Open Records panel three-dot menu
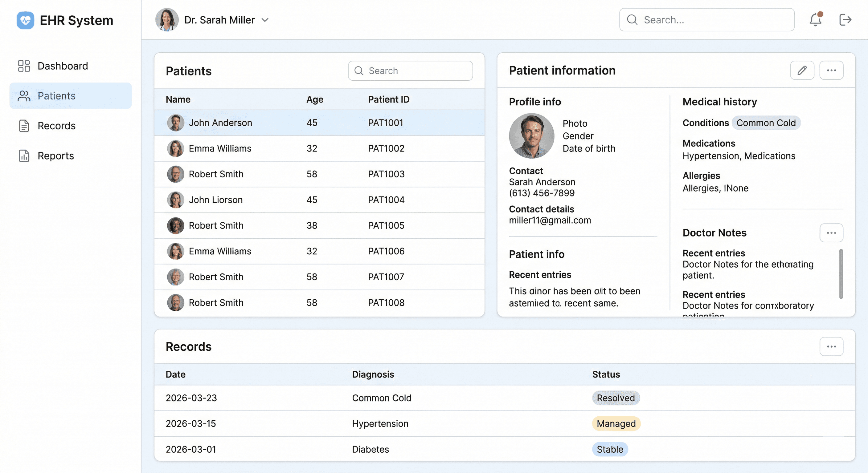Screen dimensions: 868x473 [831, 346]
